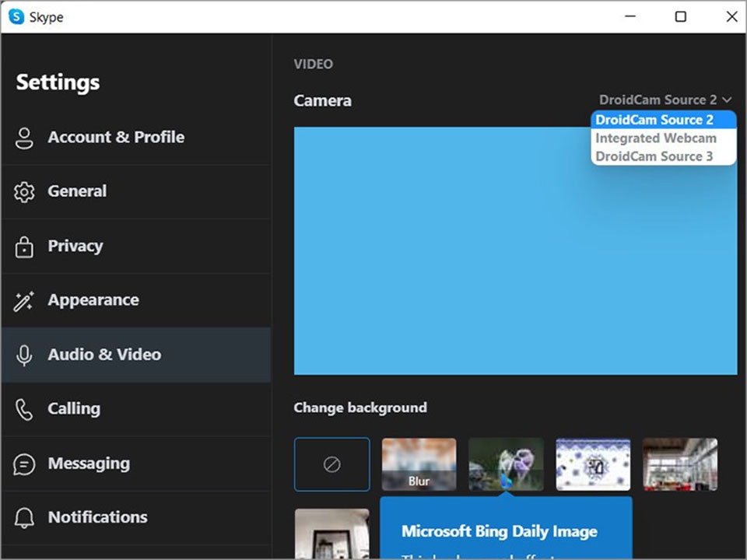Image resolution: width=747 pixels, height=560 pixels.
Task: Click the Audio & Video microphone icon
Action: click(25, 355)
